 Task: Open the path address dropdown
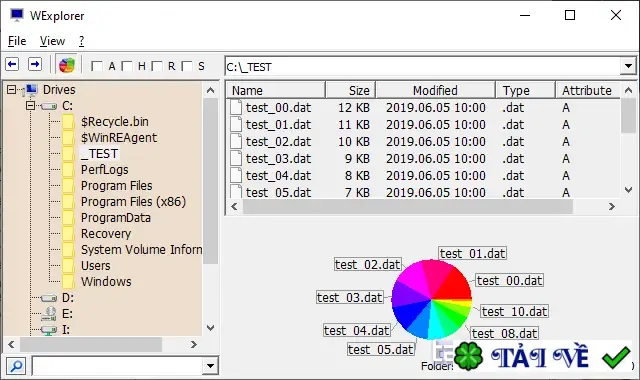628,66
